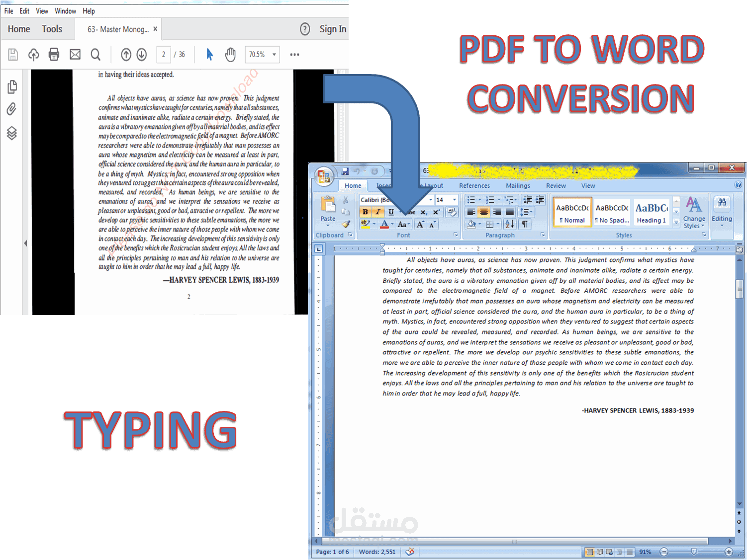Apply highlight color to selected text
This screenshot has width=747, height=560.
(x=367, y=224)
